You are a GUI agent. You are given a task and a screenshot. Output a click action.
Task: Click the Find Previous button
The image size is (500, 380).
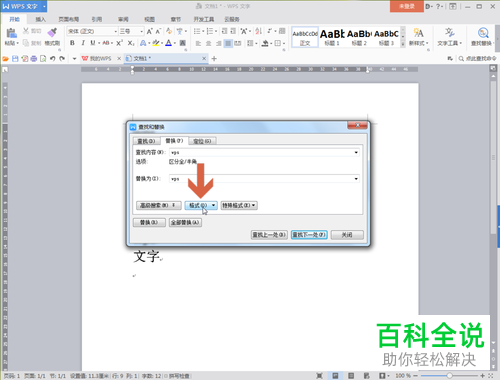269,235
